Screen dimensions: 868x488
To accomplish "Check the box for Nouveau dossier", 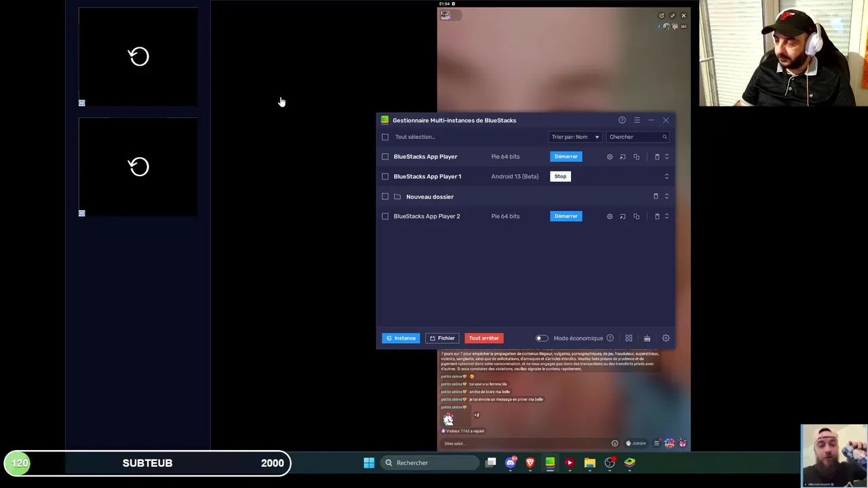I will coord(385,197).
